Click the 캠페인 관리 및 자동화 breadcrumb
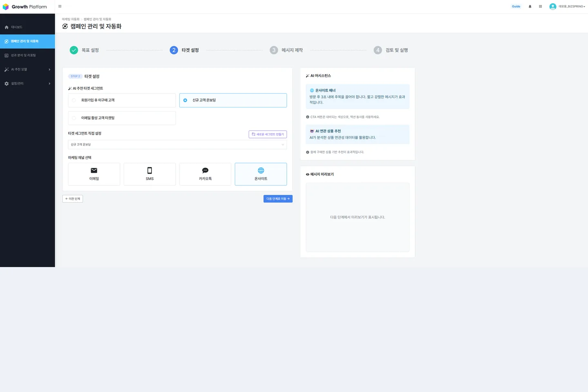Viewport: 588px width, 392px height. 98,19
